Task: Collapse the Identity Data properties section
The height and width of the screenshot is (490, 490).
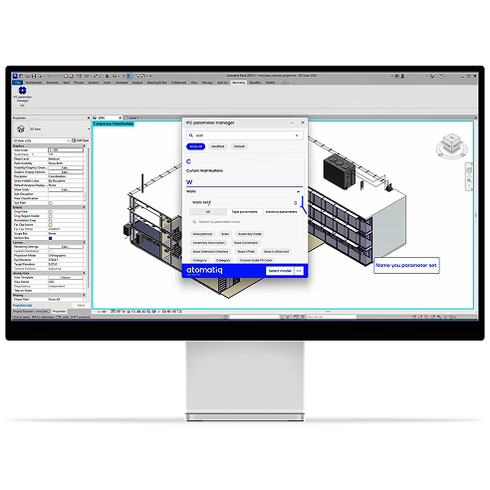Action: click(x=84, y=273)
